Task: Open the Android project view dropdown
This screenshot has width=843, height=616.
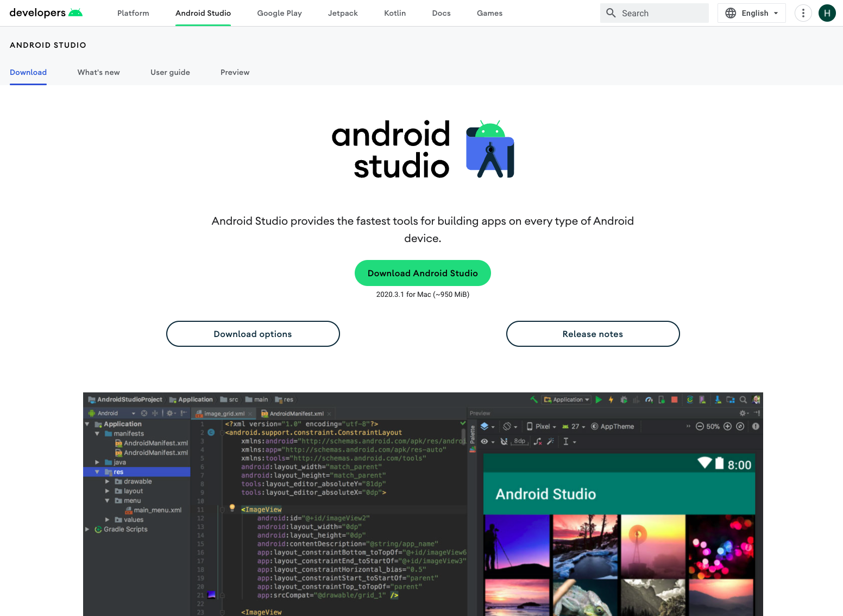Action: click(112, 413)
